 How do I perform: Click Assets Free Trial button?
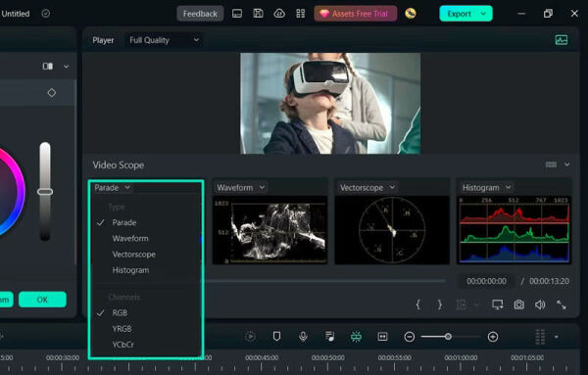pos(355,14)
